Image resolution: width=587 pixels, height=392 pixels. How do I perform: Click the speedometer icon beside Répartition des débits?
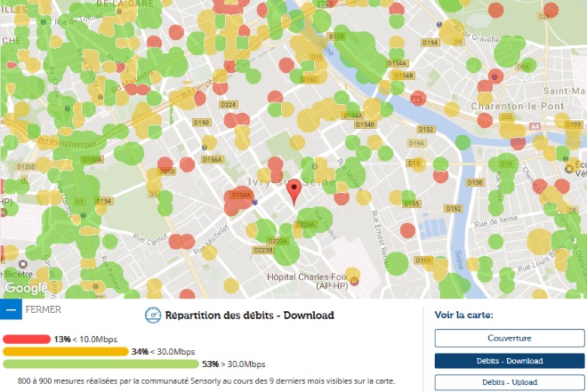coord(153,315)
